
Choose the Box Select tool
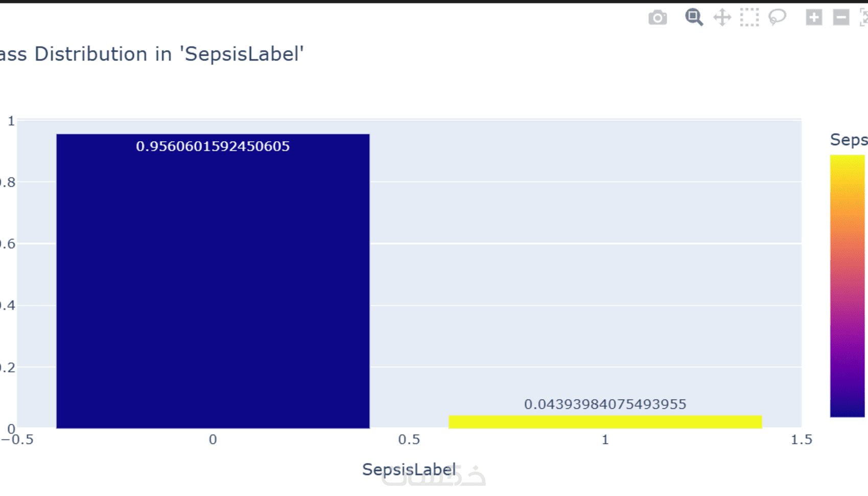[x=749, y=17]
